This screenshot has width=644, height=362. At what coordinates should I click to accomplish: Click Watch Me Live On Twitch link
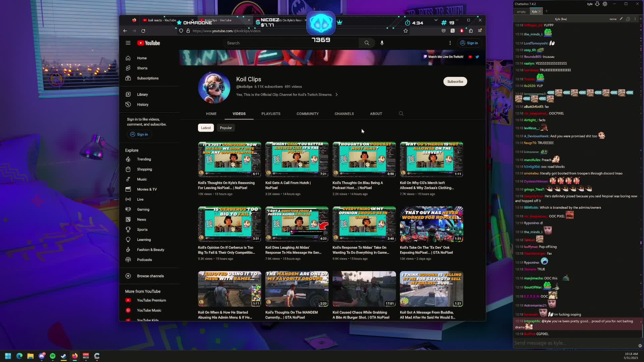click(x=443, y=57)
